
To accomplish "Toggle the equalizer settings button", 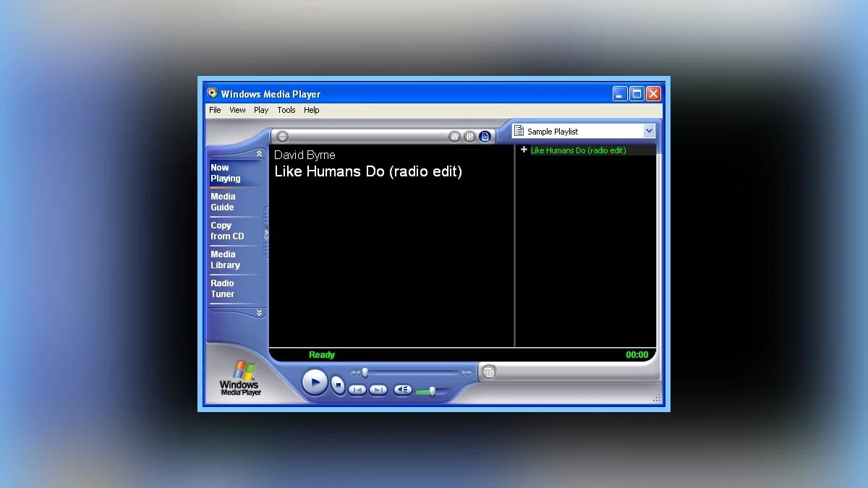I will pyautogui.click(x=469, y=137).
